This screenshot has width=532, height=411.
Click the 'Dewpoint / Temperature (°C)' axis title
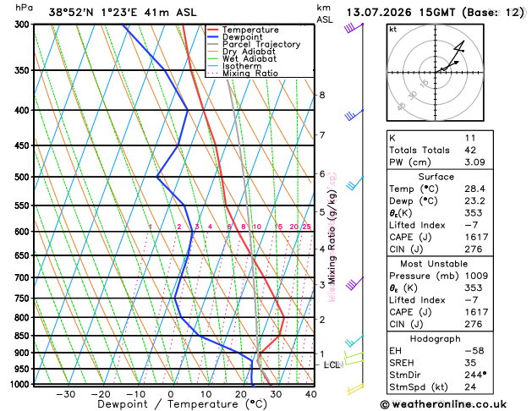(x=182, y=404)
